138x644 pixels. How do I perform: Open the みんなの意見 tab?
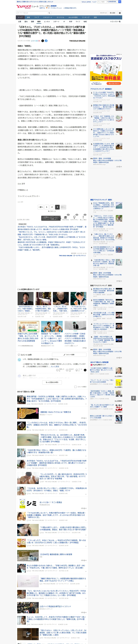click(73, 17)
